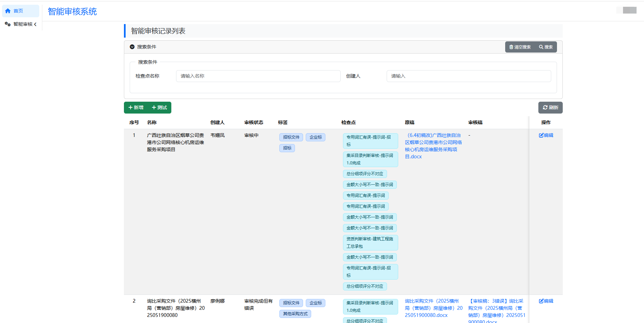The image size is (644, 323).
Task: Open the 询比采购文件 original docx link
Action: pyautogui.click(x=433, y=308)
